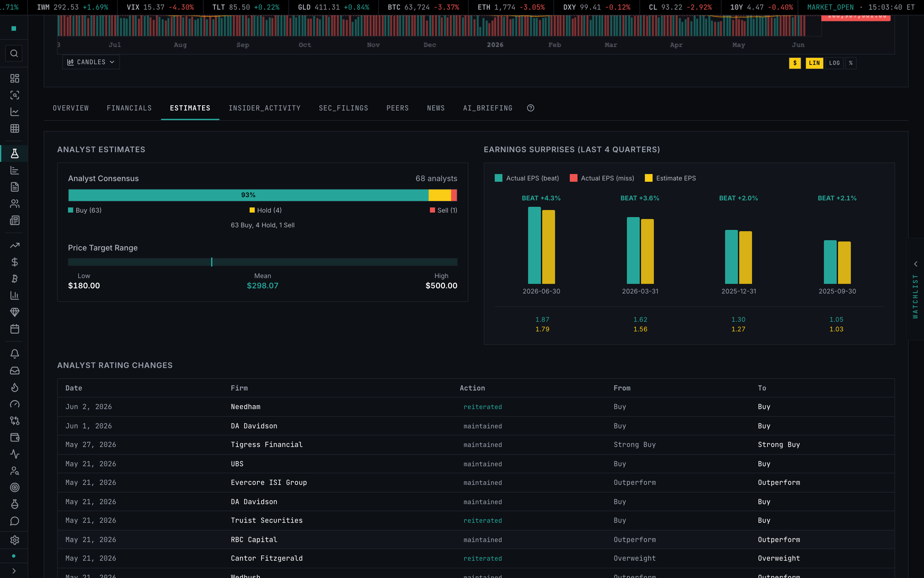Select the active lab flask icon in sidebar
The width and height of the screenshot is (924, 578).
pos(14,154)
